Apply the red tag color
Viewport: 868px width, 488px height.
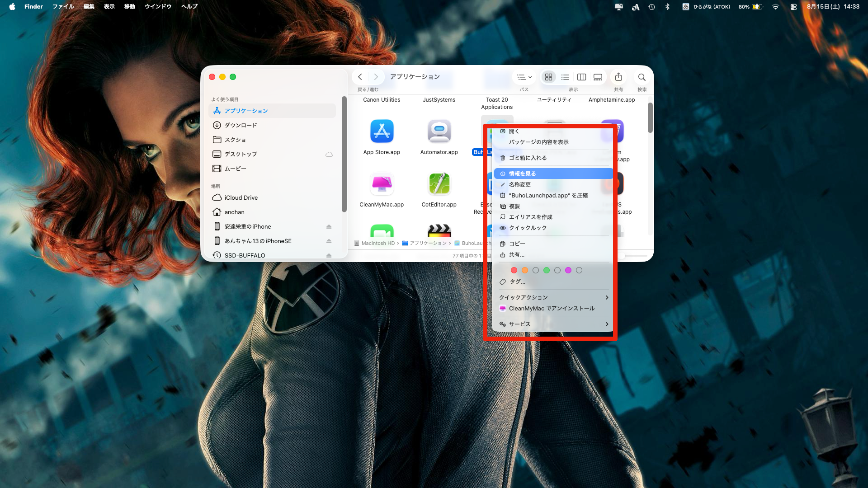[x=514, y=270]
